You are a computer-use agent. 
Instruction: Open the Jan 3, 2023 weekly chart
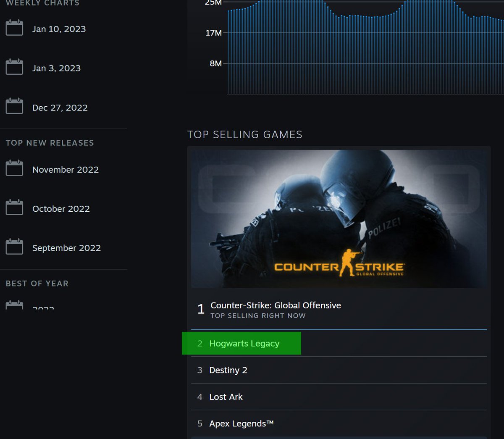pyautogui.click(x=57, y=68)
